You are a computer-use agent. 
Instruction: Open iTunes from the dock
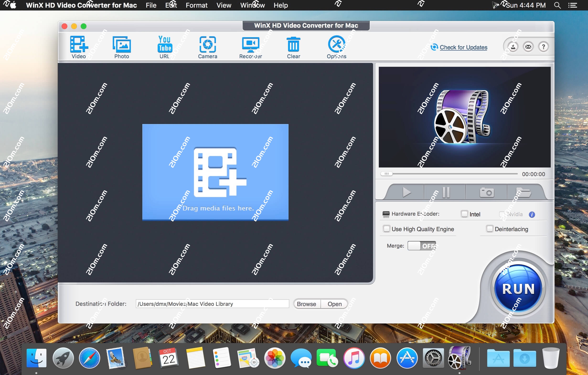click(354, 358)
